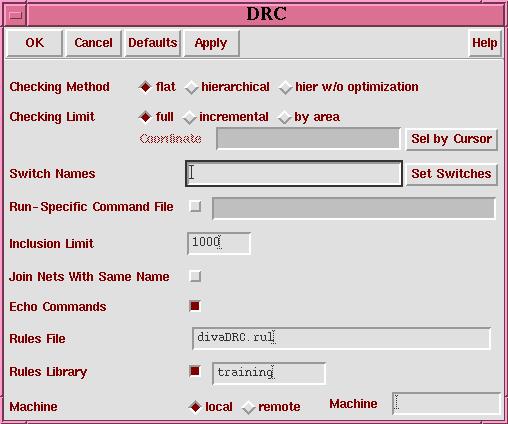This screenshot has width=508, height=424.
Task: Open the window menu icon in title bar
Action: click(15, 15)
